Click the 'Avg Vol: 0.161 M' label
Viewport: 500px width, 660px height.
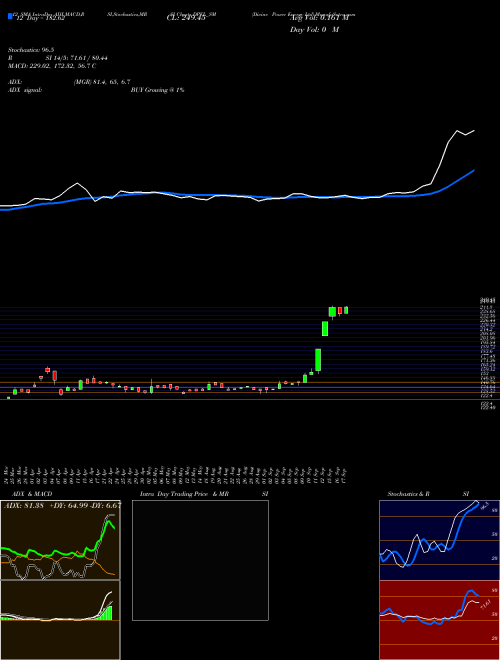tap(319, 18)
